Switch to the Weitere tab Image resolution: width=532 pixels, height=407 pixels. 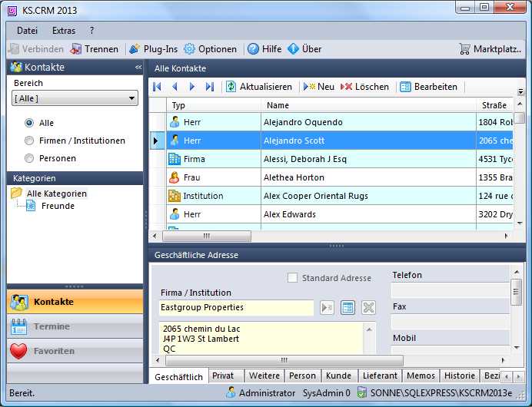264,376
